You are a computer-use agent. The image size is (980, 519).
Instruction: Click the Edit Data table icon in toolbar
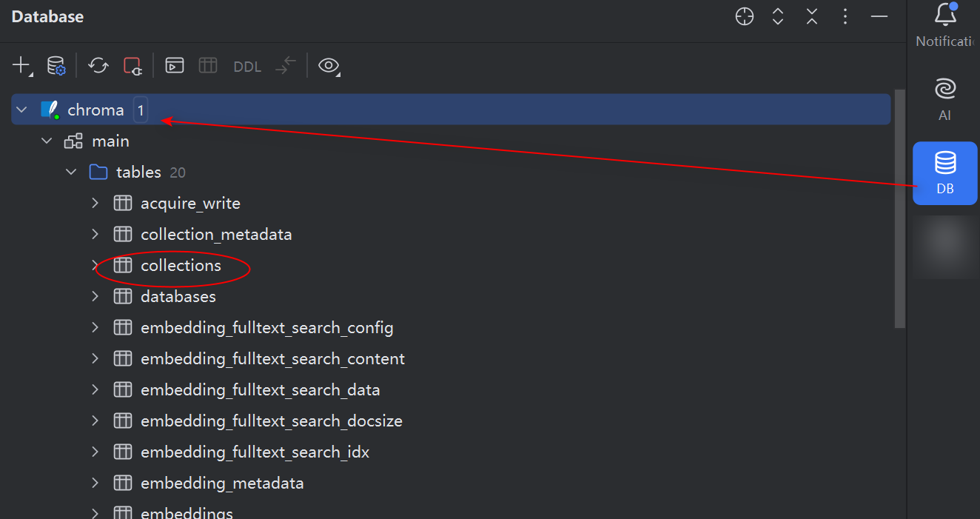coord(208,66)
